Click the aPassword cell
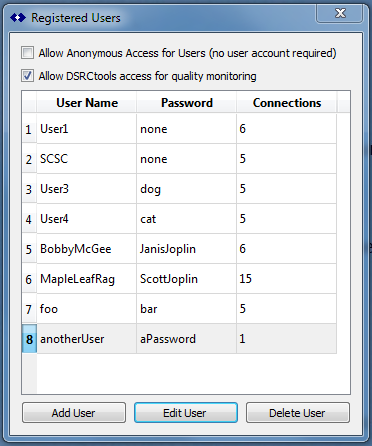The height and width of the screenshot is (446, 372). click(187, 339)
